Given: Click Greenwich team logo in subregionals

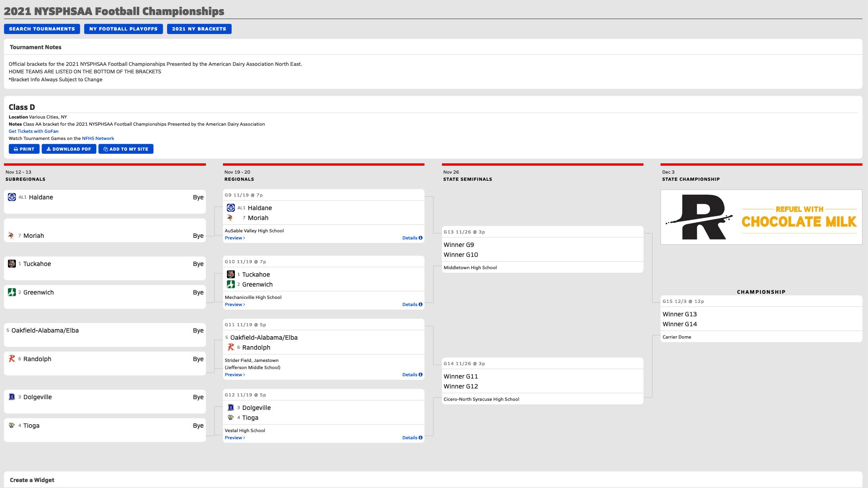Looking at the screenshot, I should pyautogui.click(x=12, y=292).
